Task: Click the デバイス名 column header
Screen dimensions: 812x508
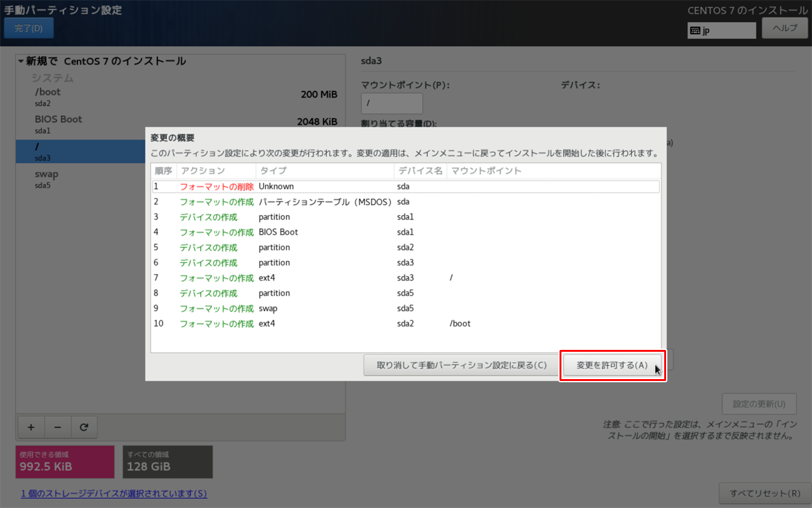Action: tap(420, 170)
